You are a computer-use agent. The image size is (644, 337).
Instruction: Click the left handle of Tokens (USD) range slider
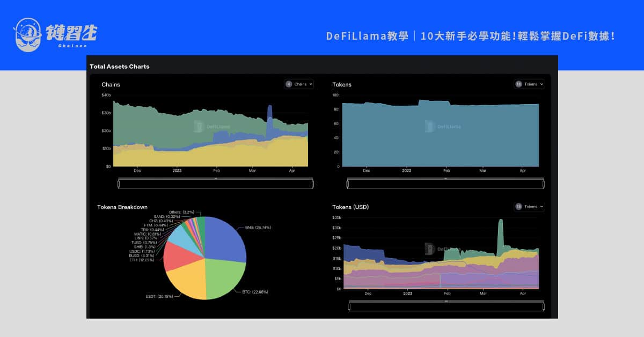[x=349, y=306]
